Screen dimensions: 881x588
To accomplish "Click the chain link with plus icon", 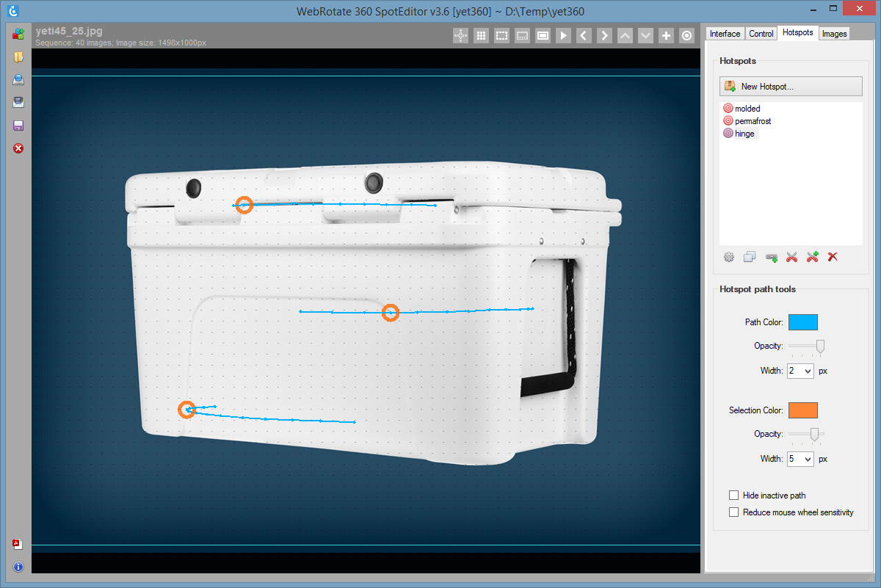I will 771,257.
